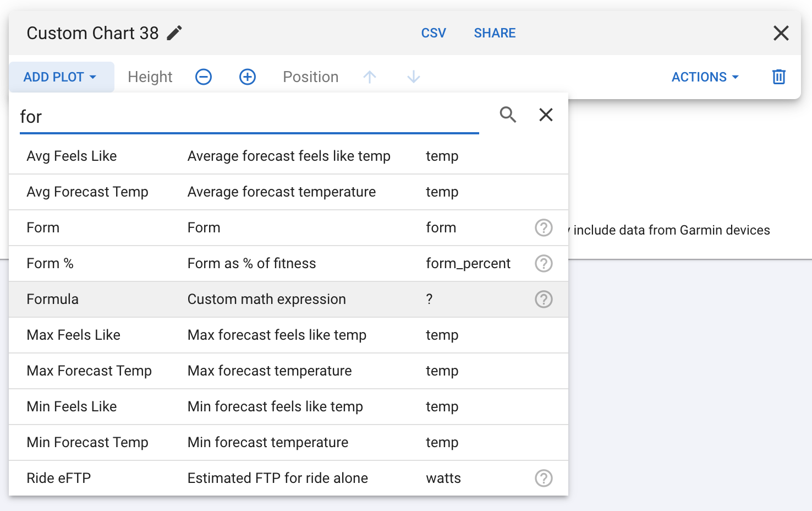Choose the Formula custom math expression option
Screen dimensions: 812x511
click(266, 299)
